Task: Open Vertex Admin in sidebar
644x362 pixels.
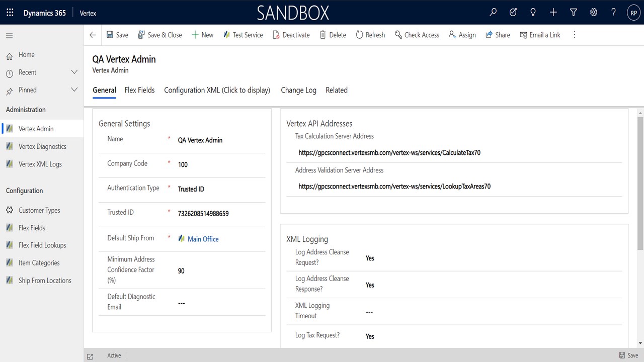Action: [x=42, y=129]
